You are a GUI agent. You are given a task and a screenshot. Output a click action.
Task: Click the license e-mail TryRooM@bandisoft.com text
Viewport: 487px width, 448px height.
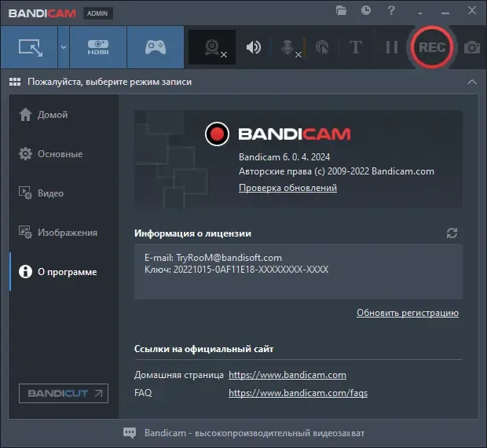[x=229, y=258]
